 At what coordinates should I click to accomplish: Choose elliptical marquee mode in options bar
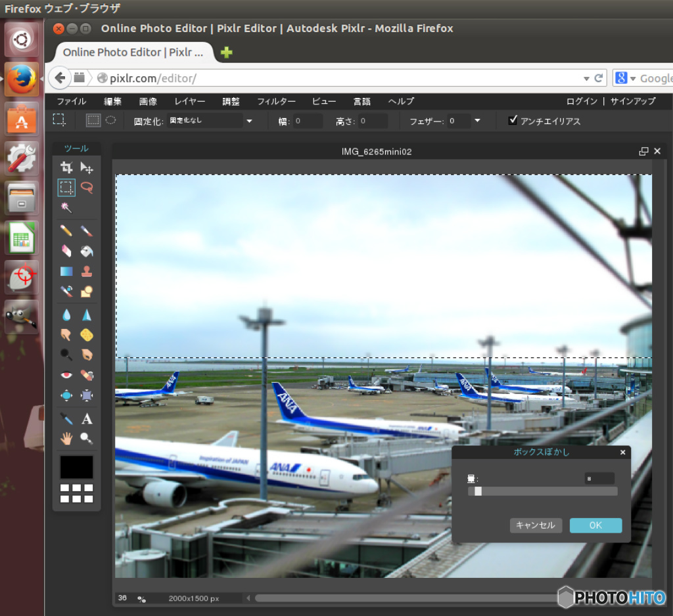(110, 120)
